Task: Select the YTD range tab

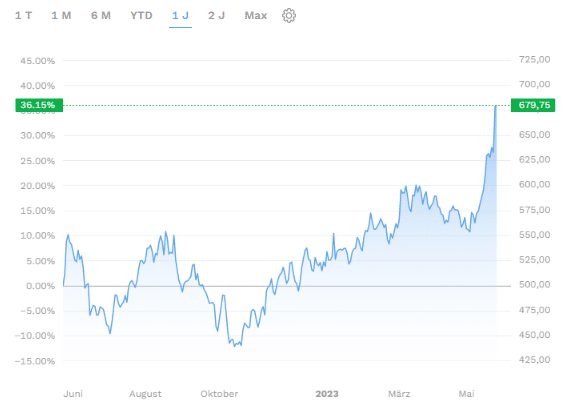Action: tap(141, 16)
